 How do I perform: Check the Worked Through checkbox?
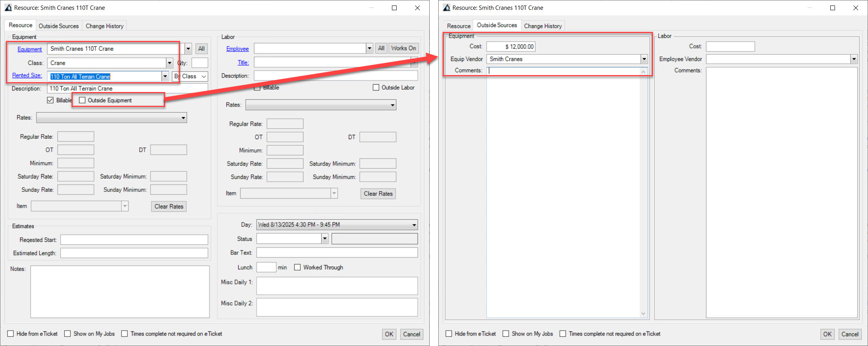coord(298,267)
